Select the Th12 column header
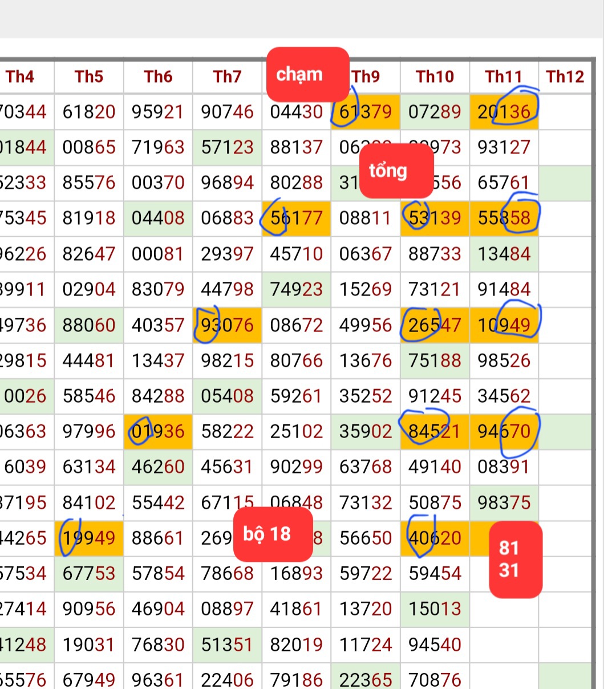Screen dimensions: 616x689 [x=565, y=76]
